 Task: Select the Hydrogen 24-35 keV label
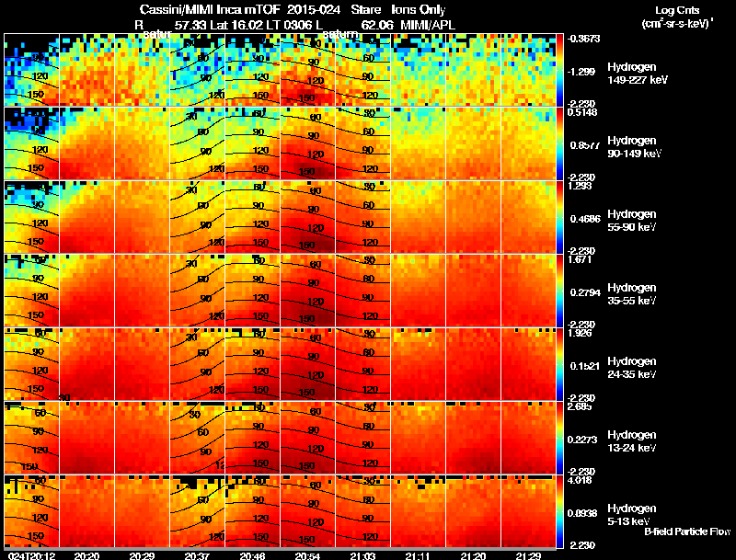(632, 368)
